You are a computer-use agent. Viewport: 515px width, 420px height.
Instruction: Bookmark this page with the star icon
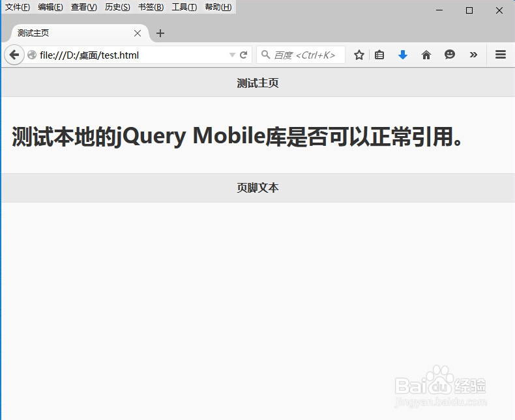click(x=359, y=55)
